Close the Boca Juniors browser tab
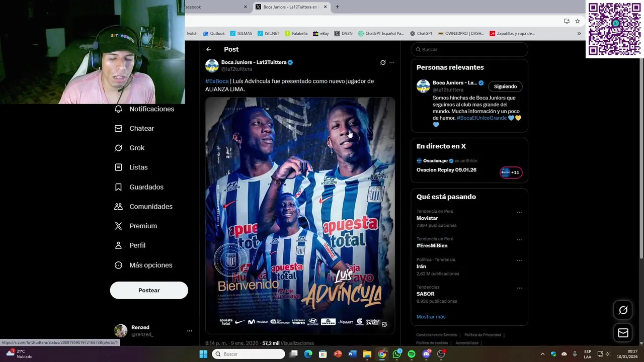Screen dimensions: 644x362 [325, 7]
